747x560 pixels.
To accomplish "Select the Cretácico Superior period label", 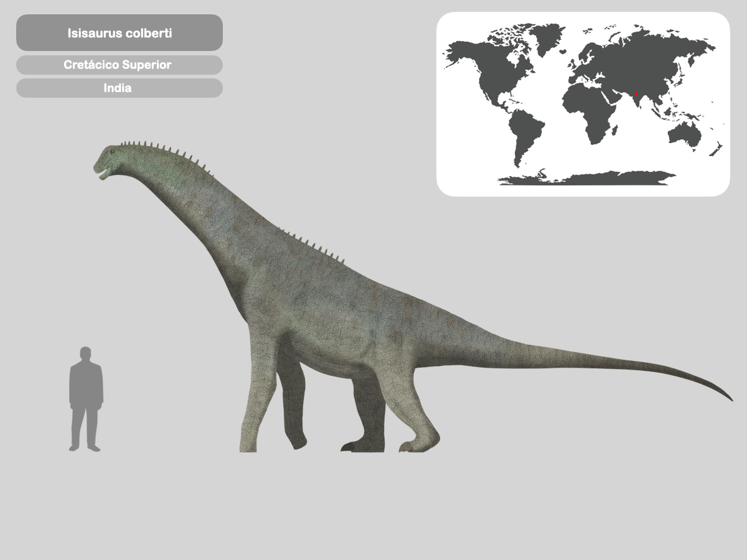I will 120,65.
